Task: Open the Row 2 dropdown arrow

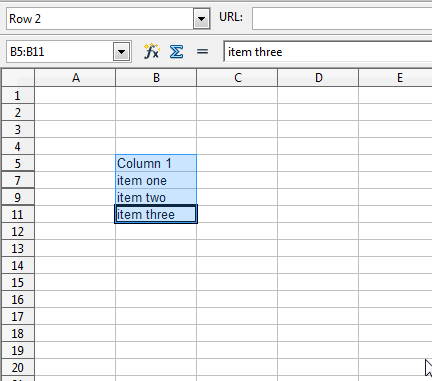Action: (x=201, y=19)
